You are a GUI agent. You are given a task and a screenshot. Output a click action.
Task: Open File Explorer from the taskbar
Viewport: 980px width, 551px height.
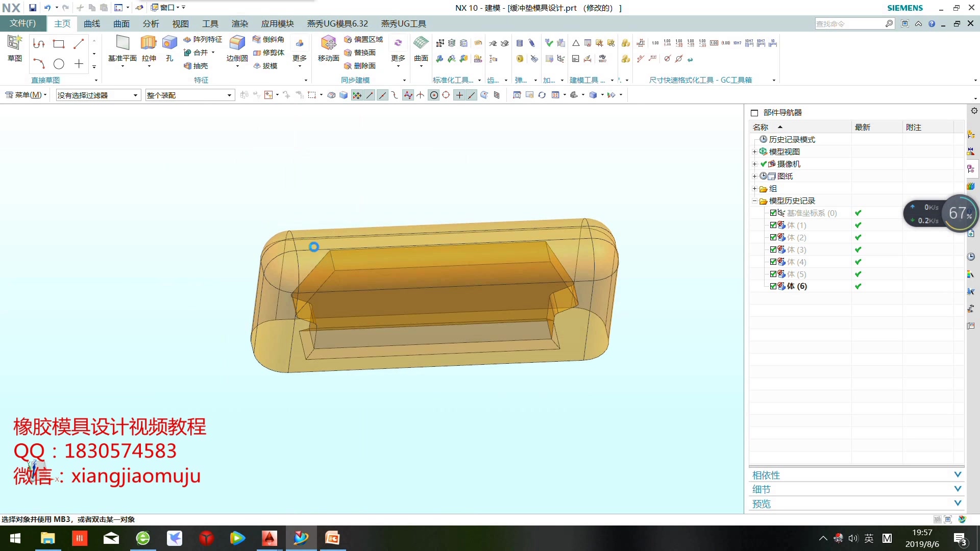point(47,538)
